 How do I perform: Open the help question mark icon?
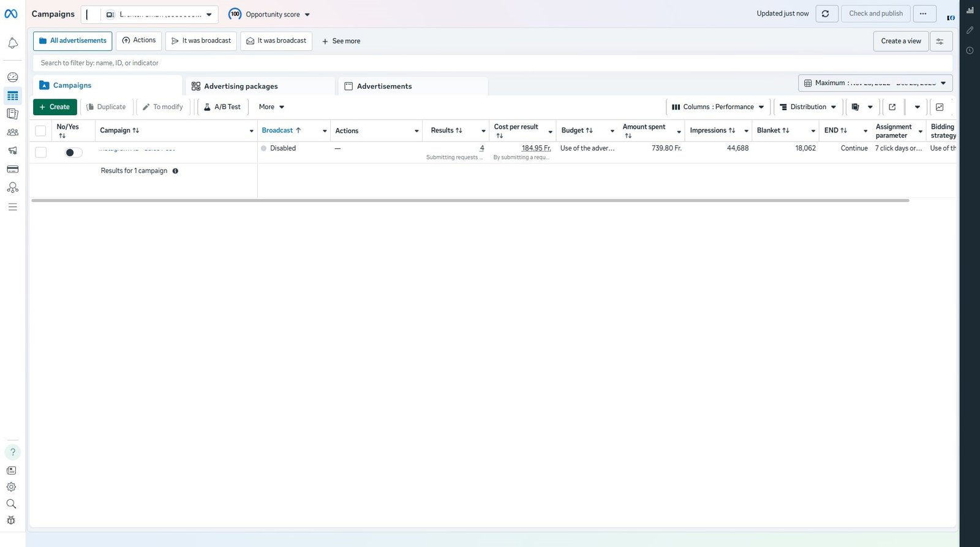[x=12, y=452]
